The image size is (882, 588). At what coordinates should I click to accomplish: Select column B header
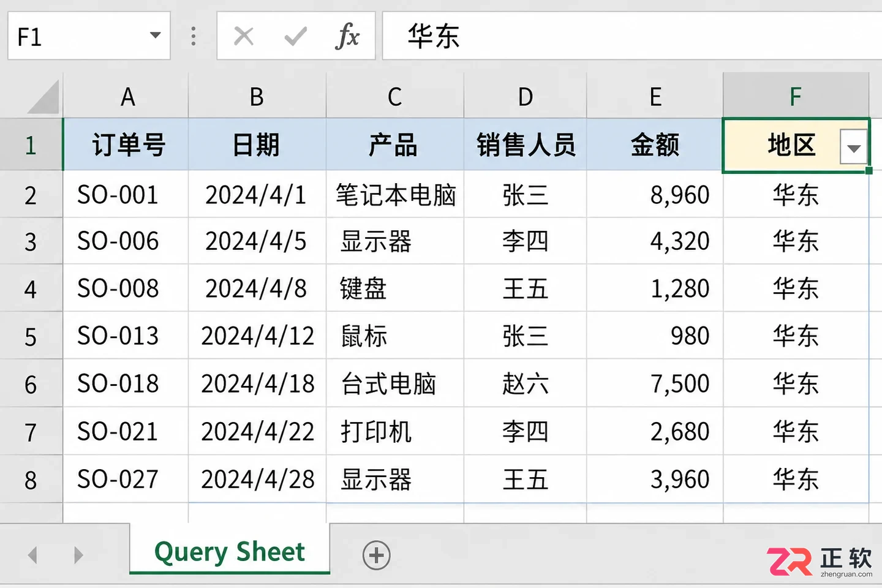click(x=257, y=96)
